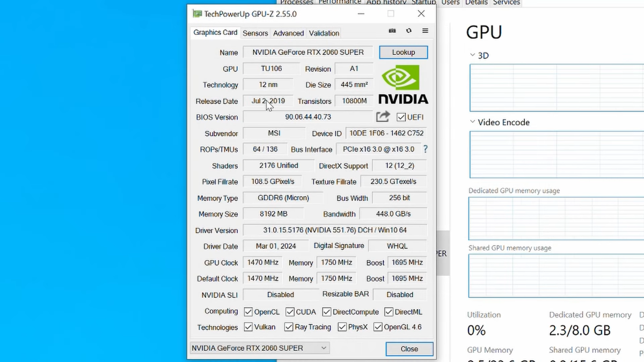The image size is (644, 362).
Task: Click the refresh icon in GPU-Z toolbar
Action: pyautogui.click(x=408, y=31)
